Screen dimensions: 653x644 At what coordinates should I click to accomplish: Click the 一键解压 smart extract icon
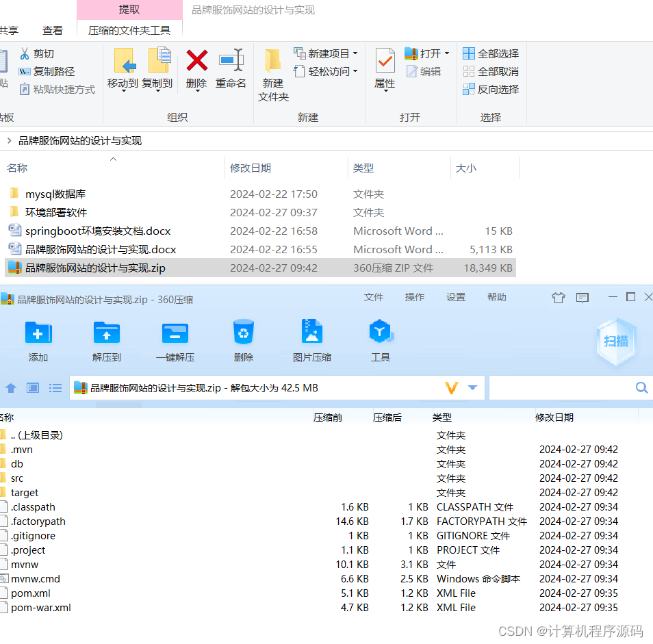click(175, 339)
